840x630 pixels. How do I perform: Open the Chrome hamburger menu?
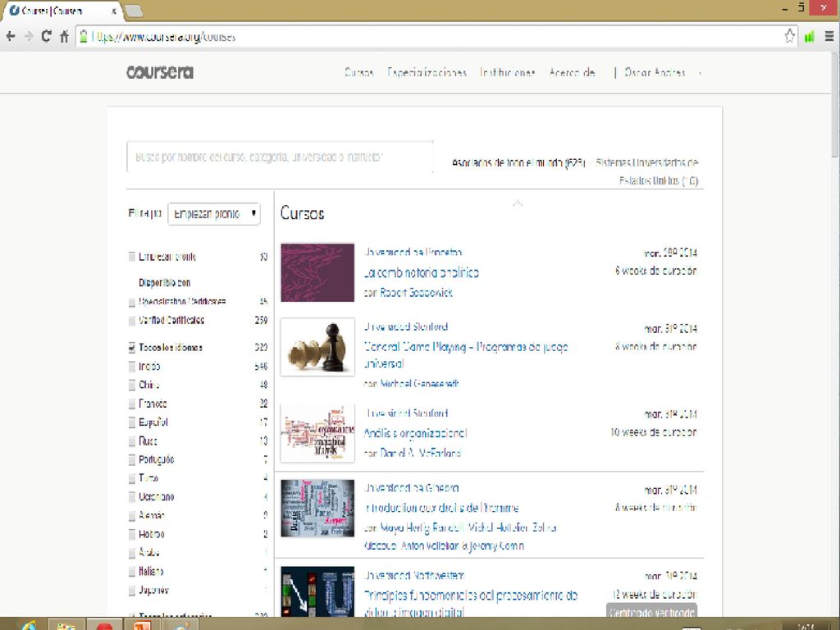click(829, 36)
